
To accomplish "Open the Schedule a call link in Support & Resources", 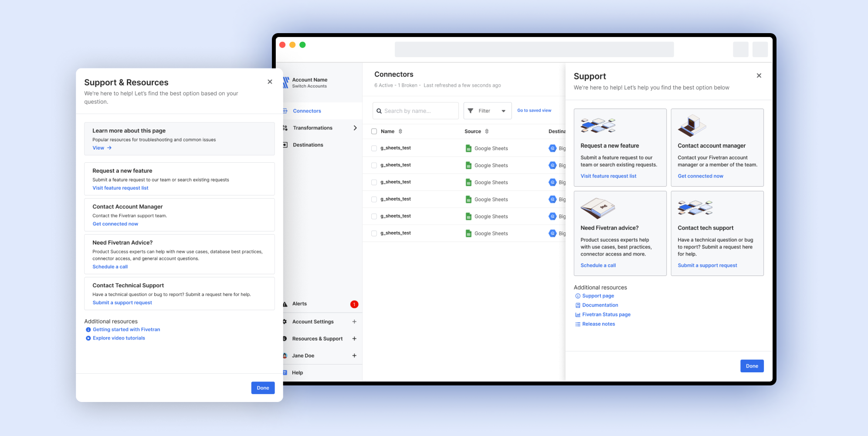I will 110,267.
